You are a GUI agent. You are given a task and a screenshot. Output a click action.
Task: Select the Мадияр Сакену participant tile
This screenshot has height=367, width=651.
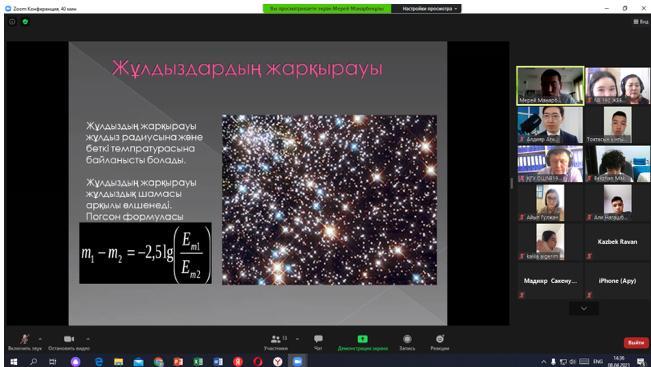550,281
